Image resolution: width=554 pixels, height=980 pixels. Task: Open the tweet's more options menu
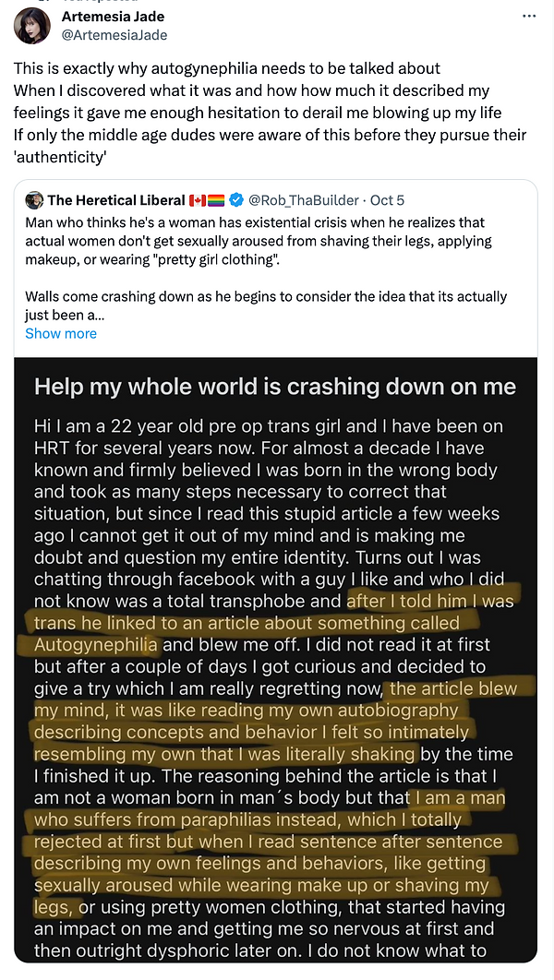click(x=529, y=17)
